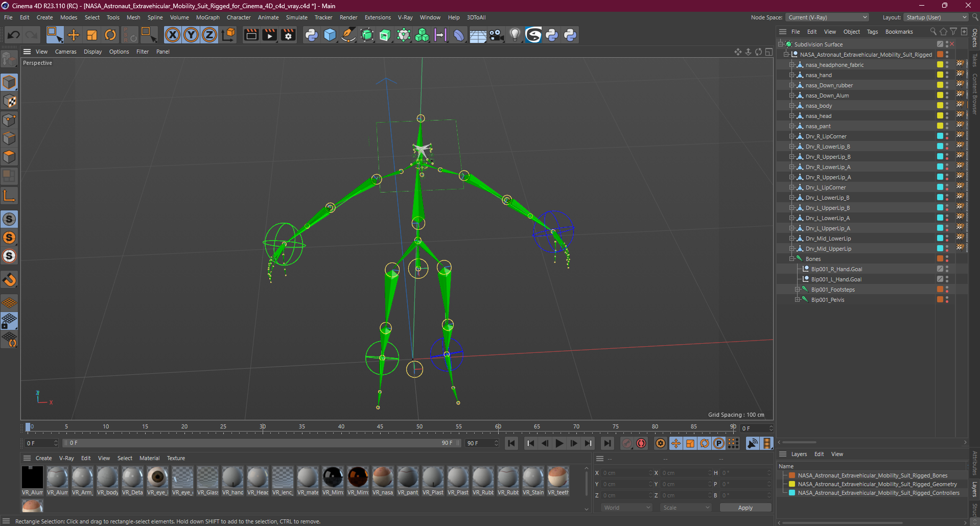Image resolution: width=980 pixels, height=526 pixels.
Task: Select the nasa_head object
Action: tap(819, 116)
